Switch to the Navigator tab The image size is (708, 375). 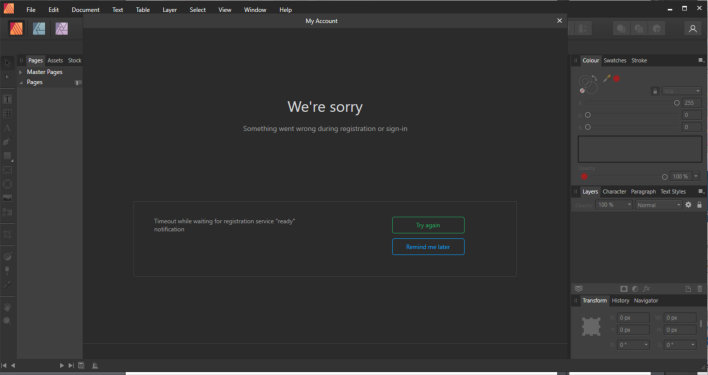point(646,301)
